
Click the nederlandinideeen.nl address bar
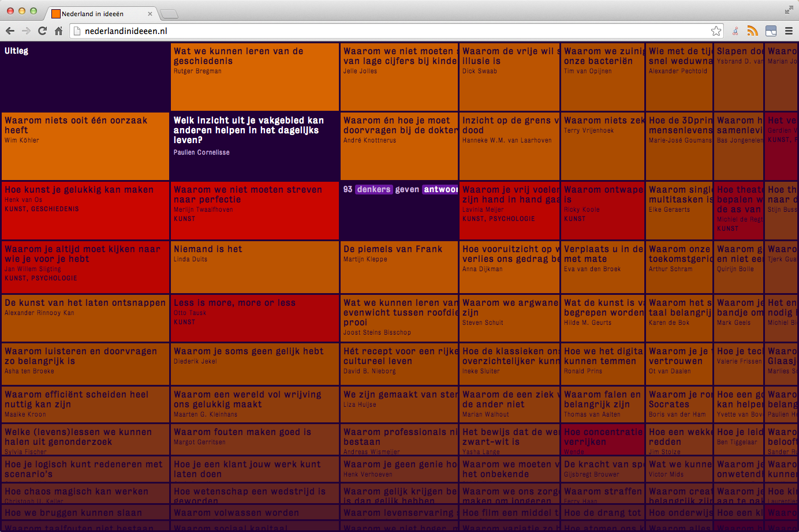[393, 31]
